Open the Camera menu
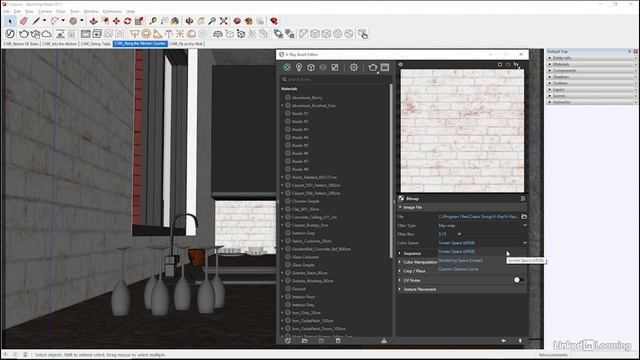640x360 pixels. 45,11
